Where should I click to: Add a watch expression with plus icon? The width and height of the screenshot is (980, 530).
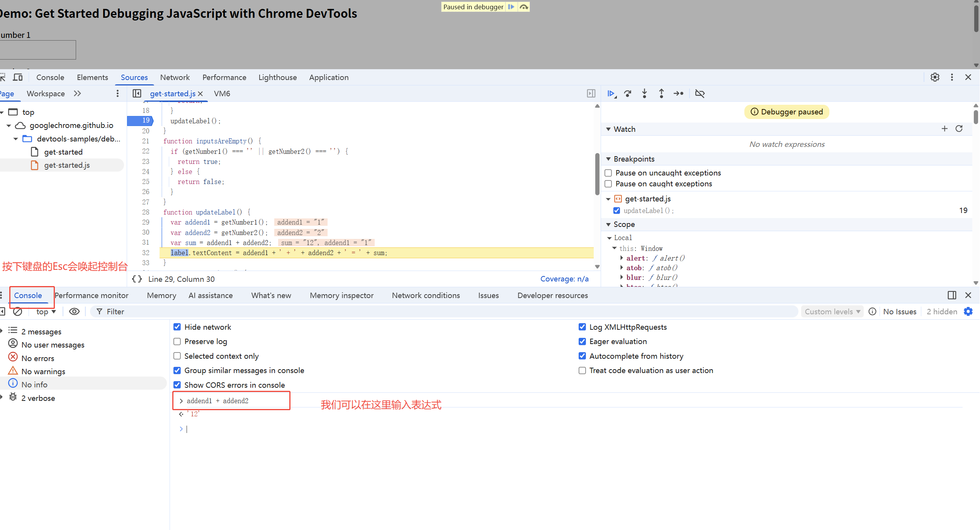point(944,129)
